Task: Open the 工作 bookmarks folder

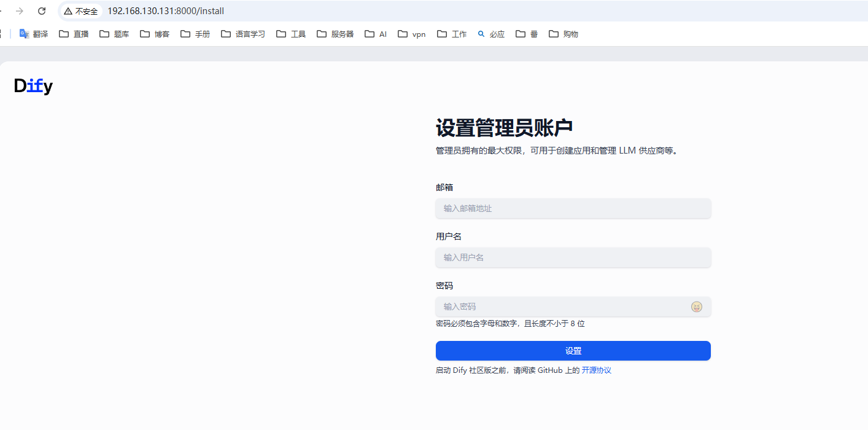Action: click(x=452, y=34)
